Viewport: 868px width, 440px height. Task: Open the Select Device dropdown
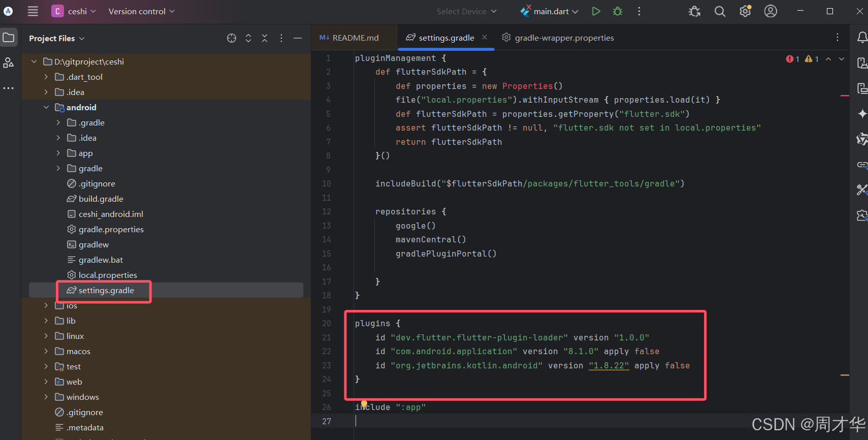466,11
